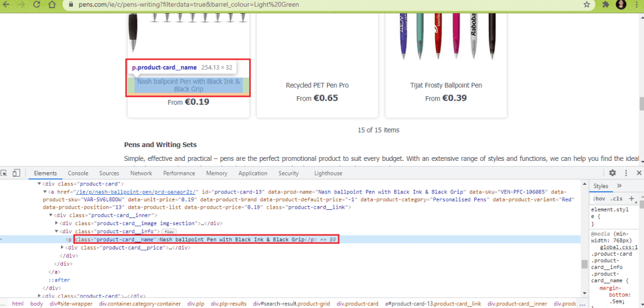Collapse the product-card__info div

tap(56, 231)
